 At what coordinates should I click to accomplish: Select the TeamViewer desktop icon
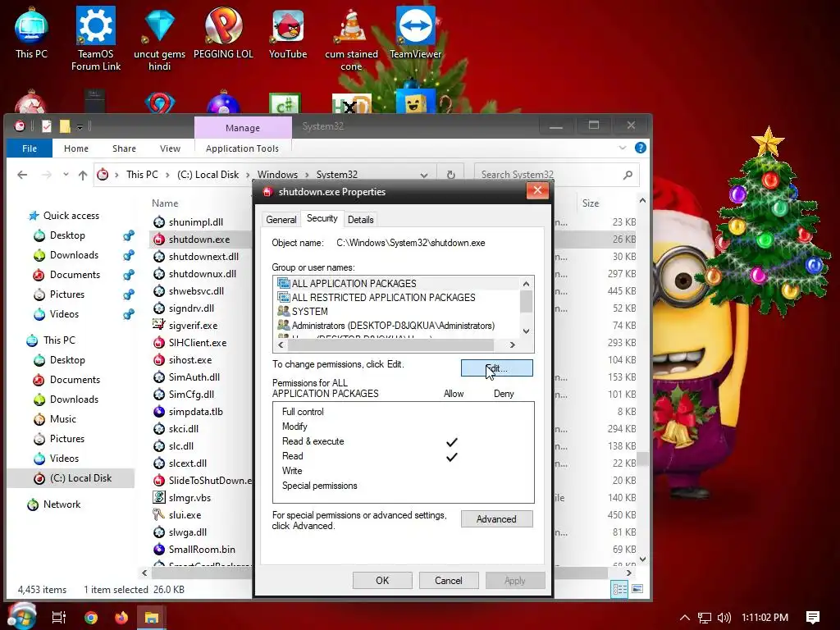415,32
